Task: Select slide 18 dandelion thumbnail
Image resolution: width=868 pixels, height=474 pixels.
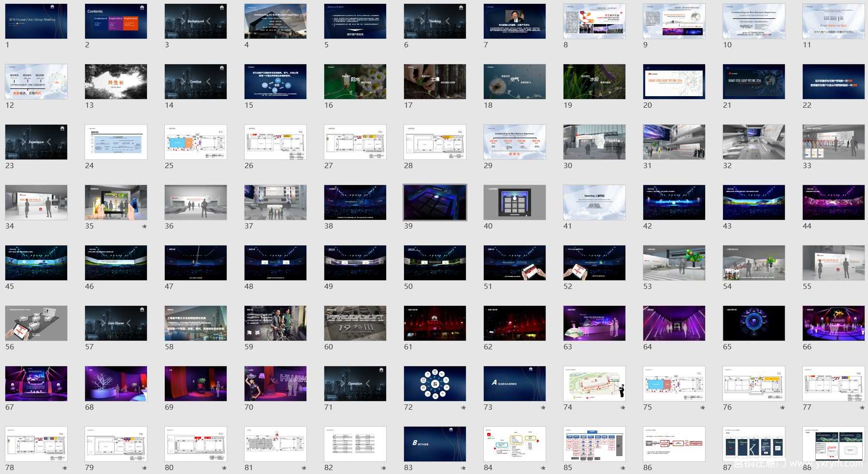Action: (515, 82)
